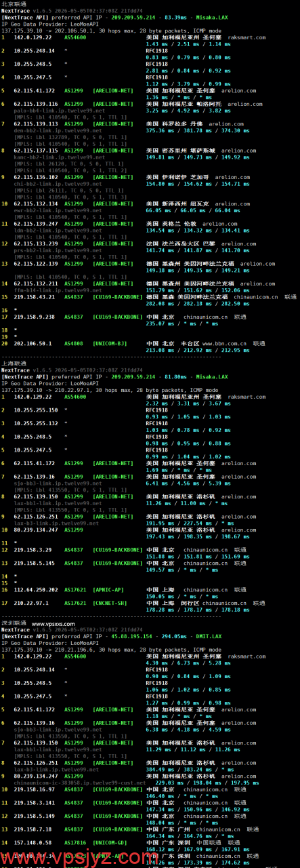
Task: Click the 密苏里州 堪萨斯城 location text
Action: pyautogui.click(x=191, y=151)
